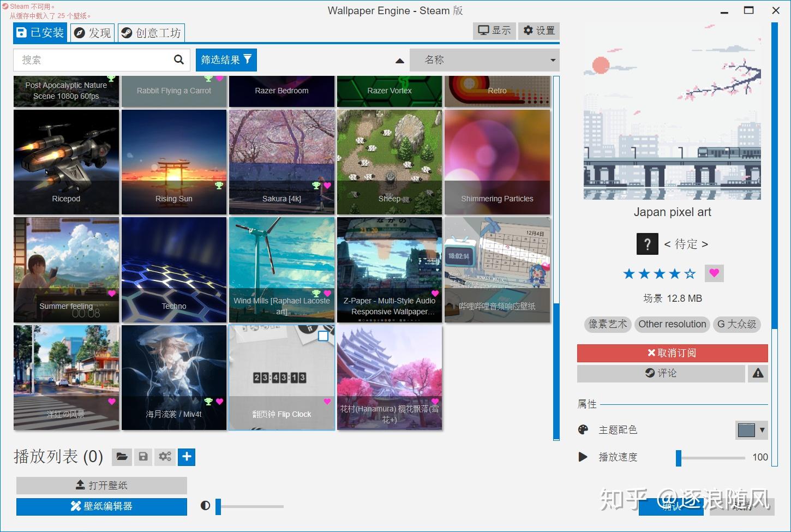Open the 设置 settings button
791x532 pixels.
539,31
